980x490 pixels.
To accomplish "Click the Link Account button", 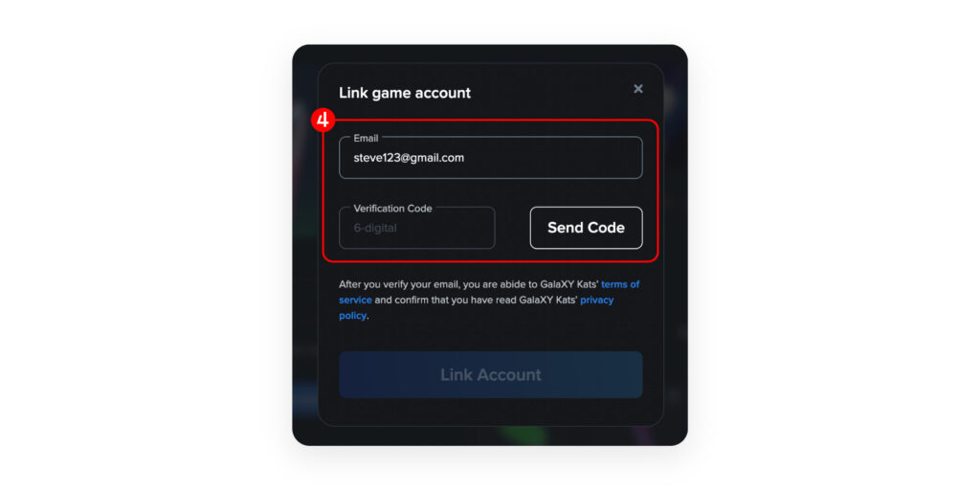I will [x=491, y=374].
